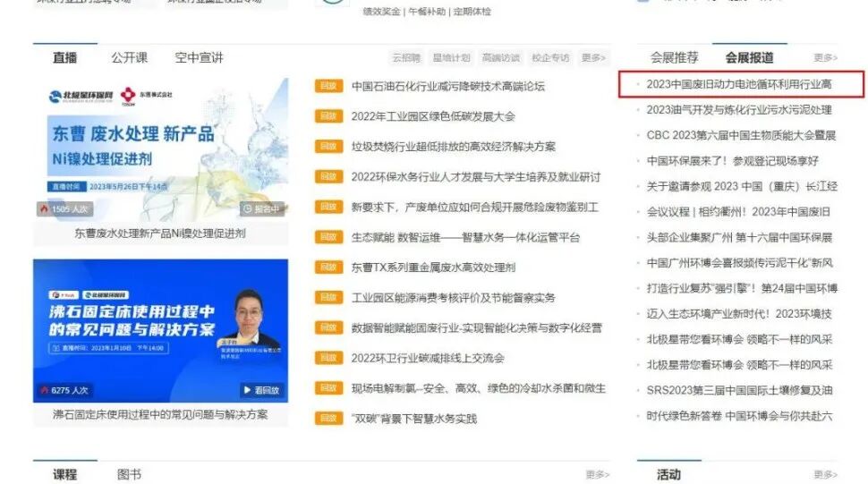The height and width of the screenshot is (484, 868).
Task: Click 回放 badge beside 生态赋能 数智运维
Action: 328,237
